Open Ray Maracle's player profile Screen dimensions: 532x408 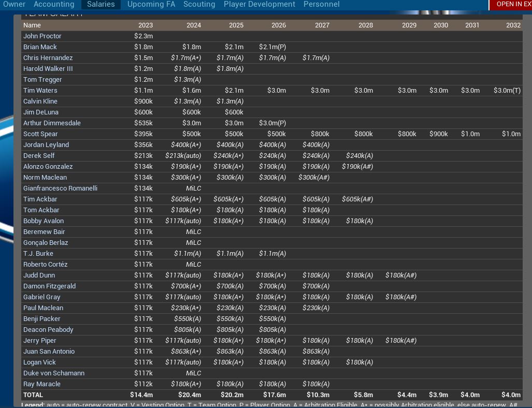[x=42, y=384]
